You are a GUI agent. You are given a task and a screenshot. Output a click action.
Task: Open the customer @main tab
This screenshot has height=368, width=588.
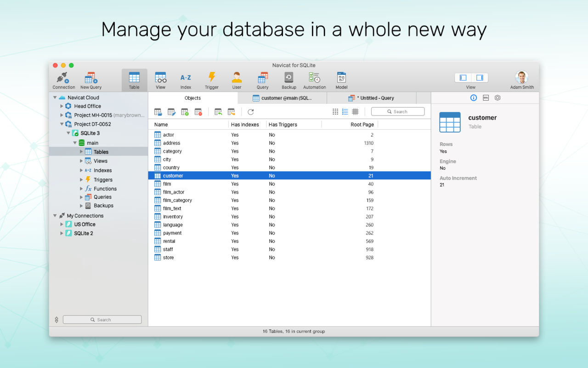[x=283, y=98]
